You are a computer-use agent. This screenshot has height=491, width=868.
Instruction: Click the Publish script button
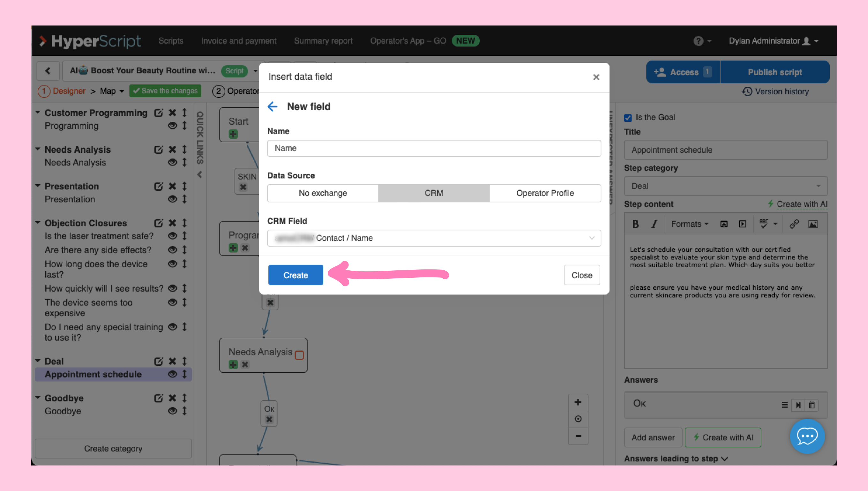pos(774,72)
